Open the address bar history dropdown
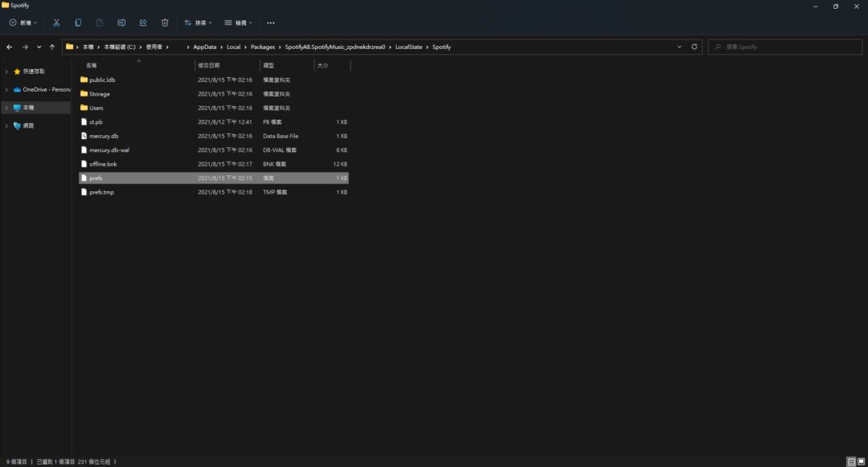The width and height of the screenshot is (868, 467). [679, 47]
